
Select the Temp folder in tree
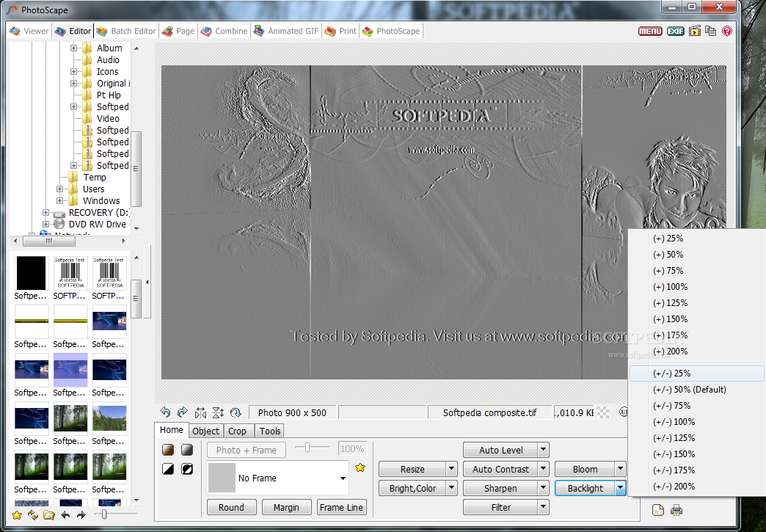pyautogui.click(x=95, y=178)
